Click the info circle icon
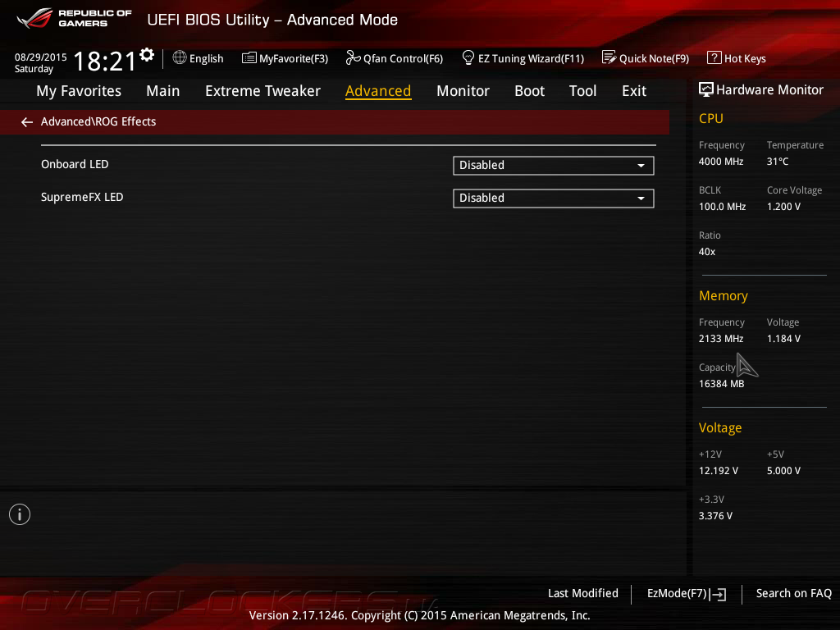The image size is (840, 630). pyautogui.click(x=20, y=514)
